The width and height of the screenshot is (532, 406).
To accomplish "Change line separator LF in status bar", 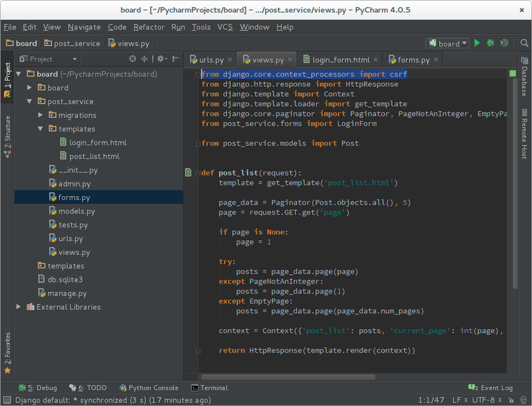I will click(460, 400).
